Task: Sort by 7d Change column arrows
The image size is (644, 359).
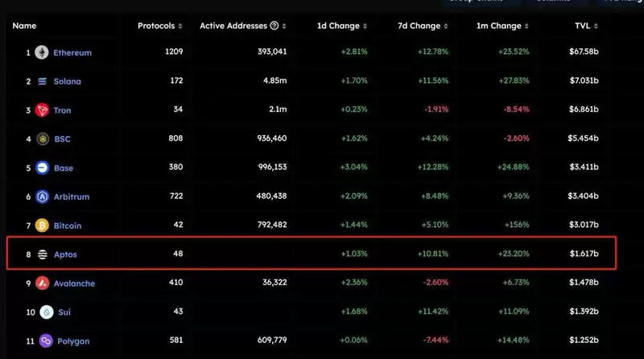Action: (446, 26)
